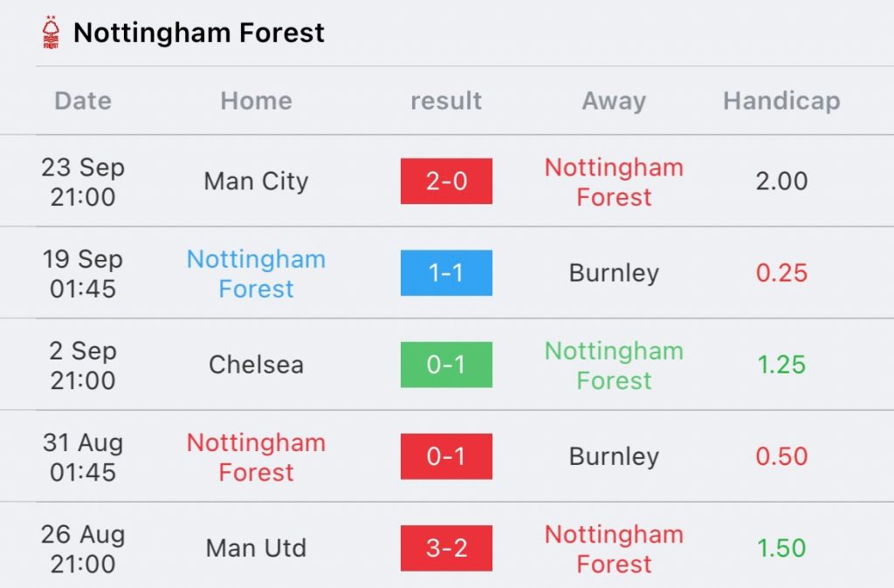Click the red 3-2 result badge
894x588 pixels.
(446, 548)
